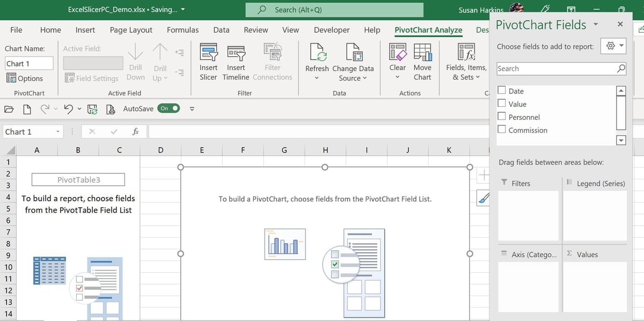
Task: Click the Axis (Categories) drop area
Action: click(x=529, y=287)
